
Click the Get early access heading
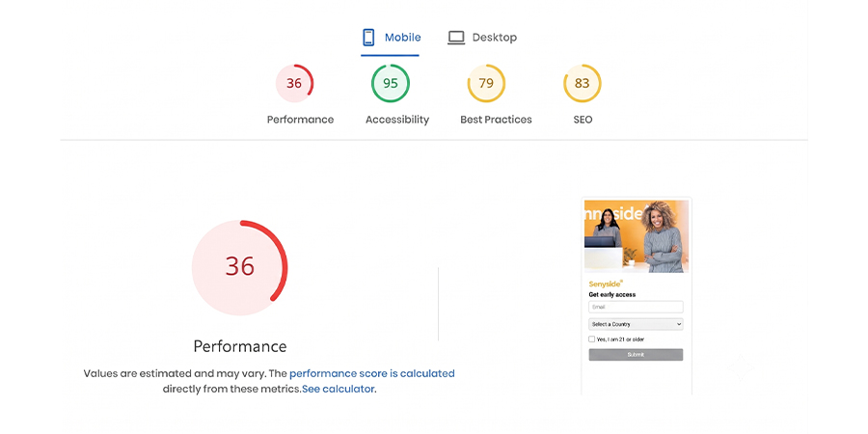pyautogui.click(x=611, y=294)
